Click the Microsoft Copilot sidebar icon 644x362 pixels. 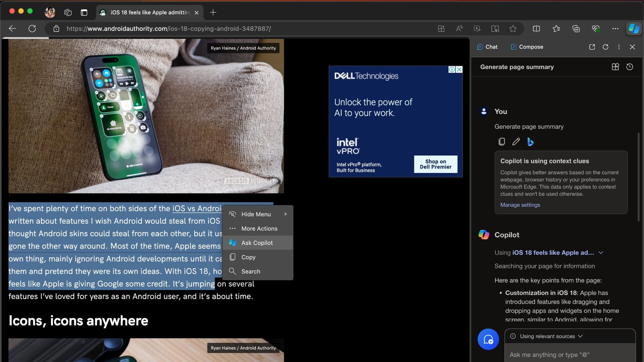(x=633, y=28)
